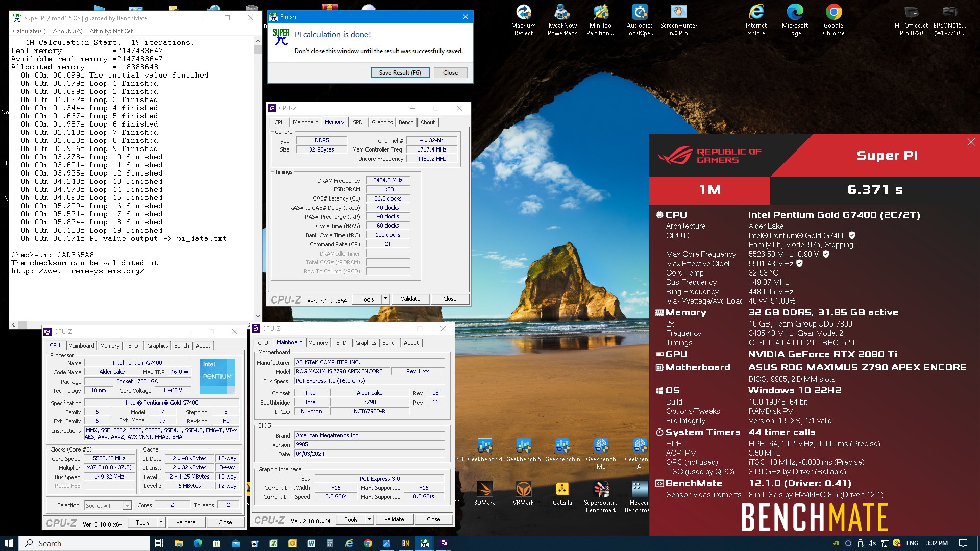This screenshot has height=551, width=980.
Task: Launch Superposition Benchmark shortcut
Action: (x=601, y=497)
